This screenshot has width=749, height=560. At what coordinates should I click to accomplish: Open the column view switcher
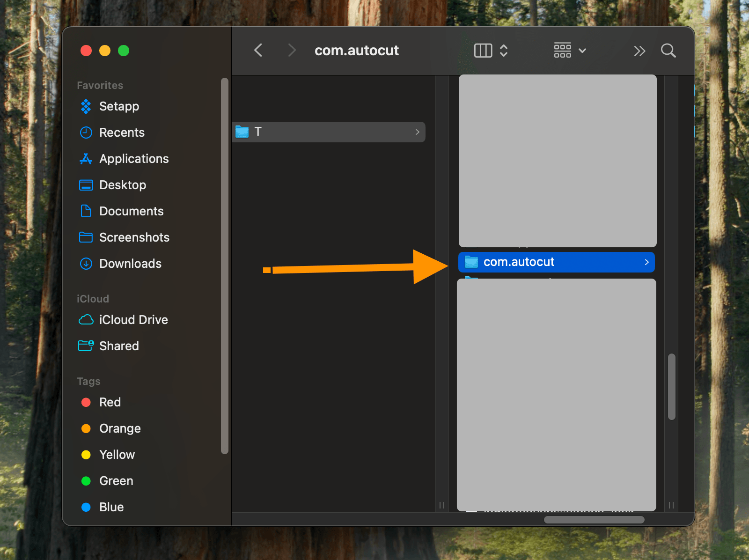pyautogui.click(x=491, y=50)
